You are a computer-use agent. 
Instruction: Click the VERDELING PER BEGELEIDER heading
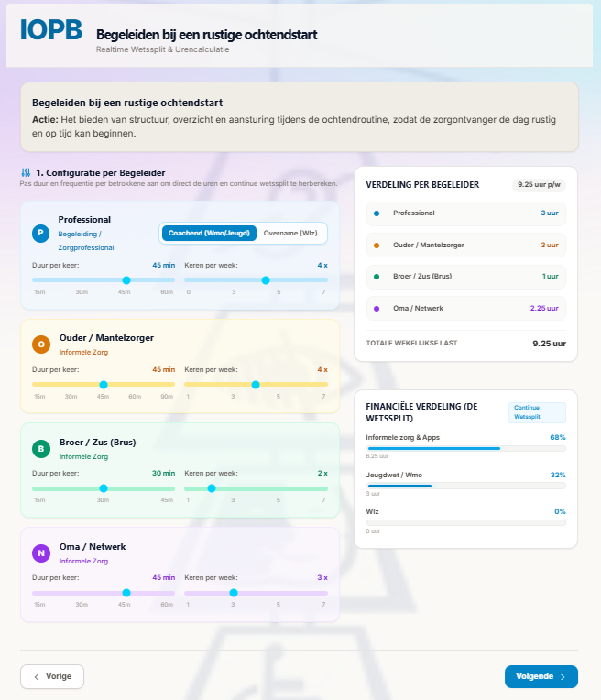(x=422, y=185)
